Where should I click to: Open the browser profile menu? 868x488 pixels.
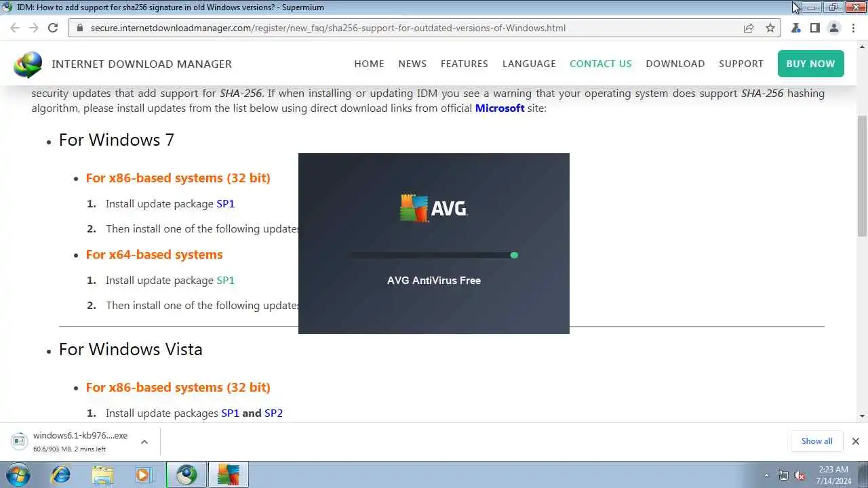(834, 28)
